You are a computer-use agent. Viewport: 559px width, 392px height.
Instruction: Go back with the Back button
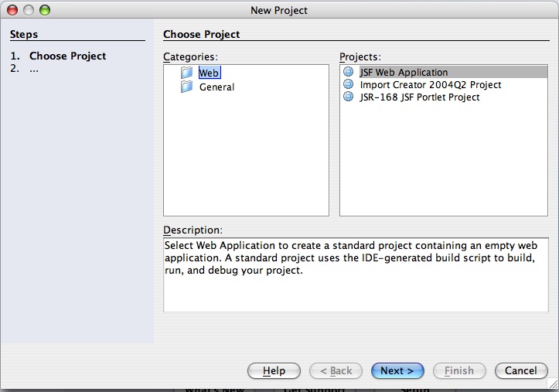336,370
